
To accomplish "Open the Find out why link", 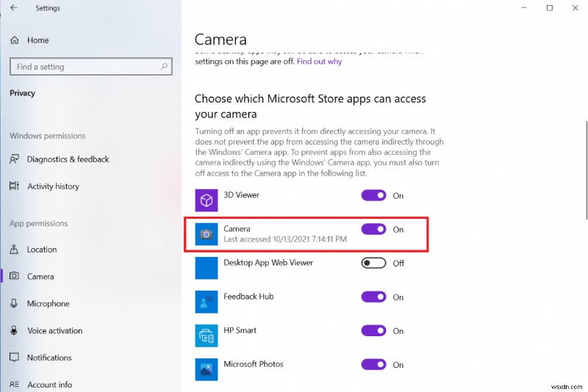I will coord(319,62).
